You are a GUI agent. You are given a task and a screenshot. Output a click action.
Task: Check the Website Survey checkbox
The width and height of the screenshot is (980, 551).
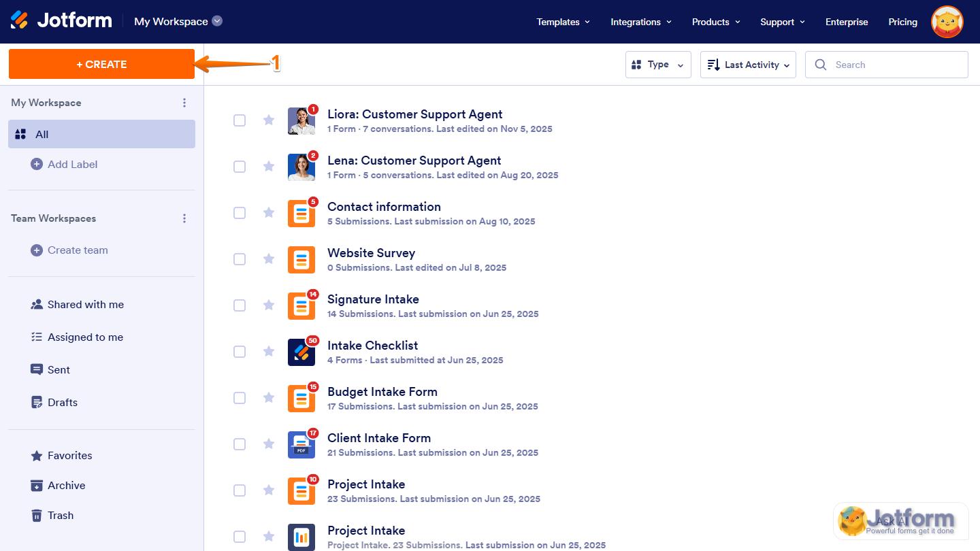click(x=240, y=259)
